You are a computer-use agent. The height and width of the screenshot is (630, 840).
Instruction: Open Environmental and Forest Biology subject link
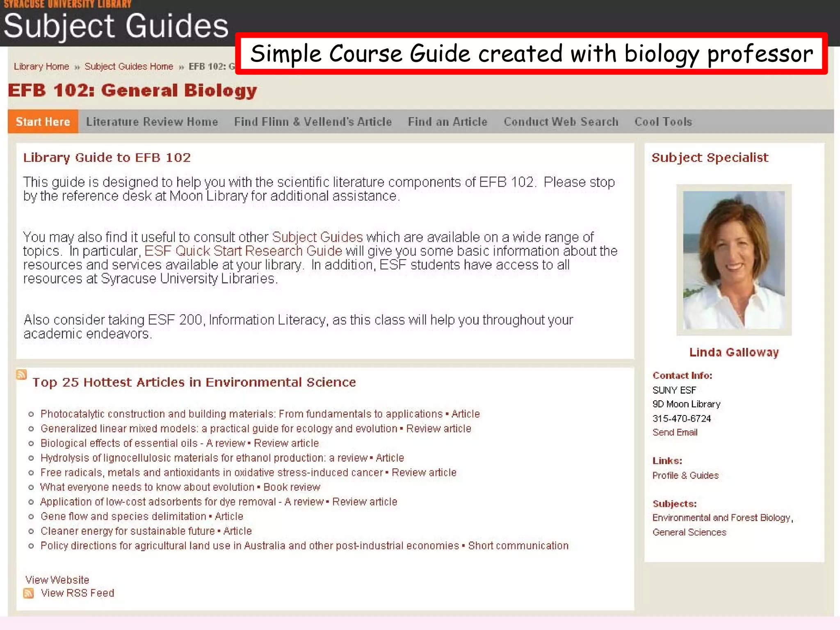[721, 518]
